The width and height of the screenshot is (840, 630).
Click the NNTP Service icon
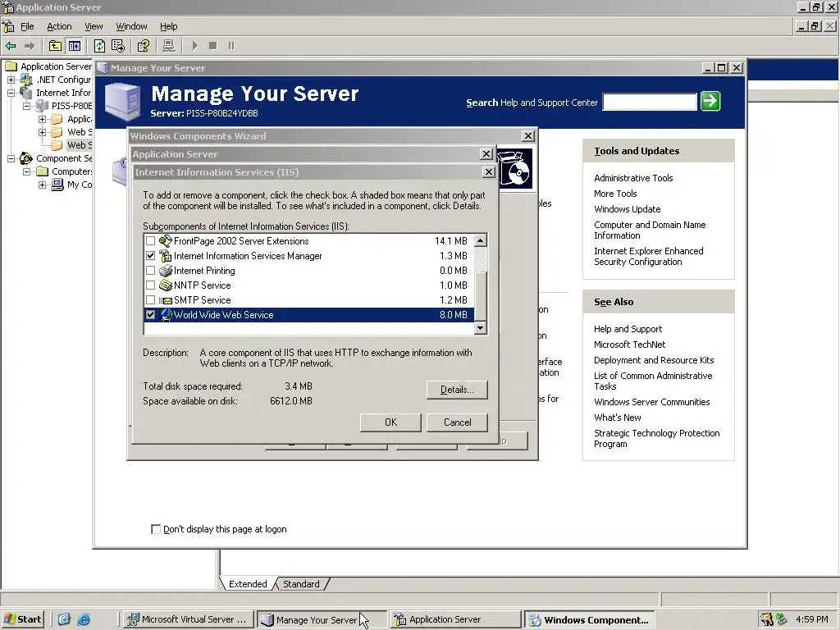click(166, 285)
